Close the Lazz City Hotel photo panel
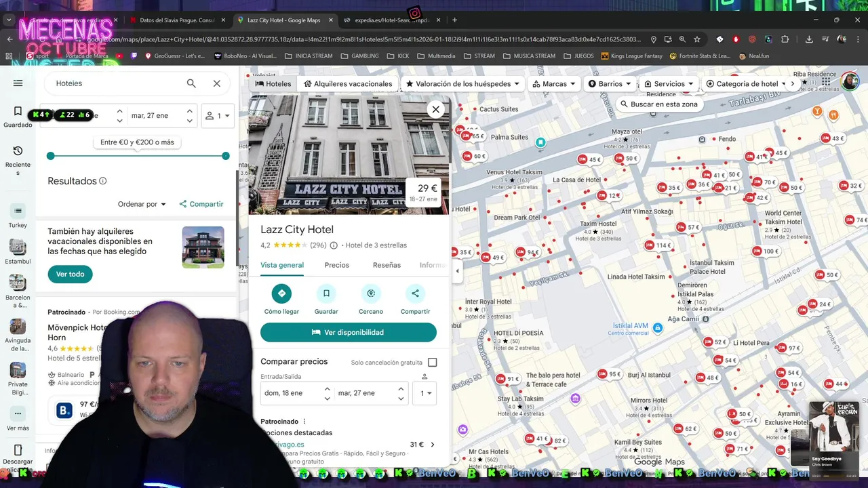The image size is (868, 488). 436,109
